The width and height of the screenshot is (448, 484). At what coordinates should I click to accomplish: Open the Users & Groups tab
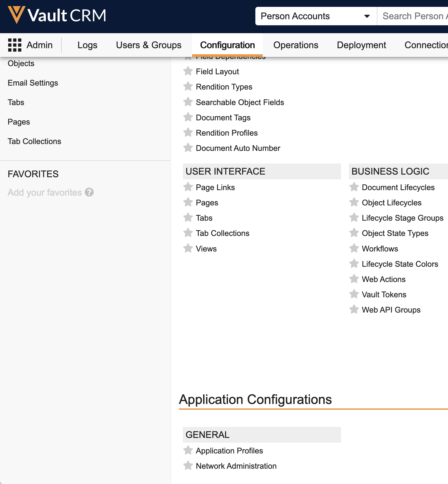149,45
